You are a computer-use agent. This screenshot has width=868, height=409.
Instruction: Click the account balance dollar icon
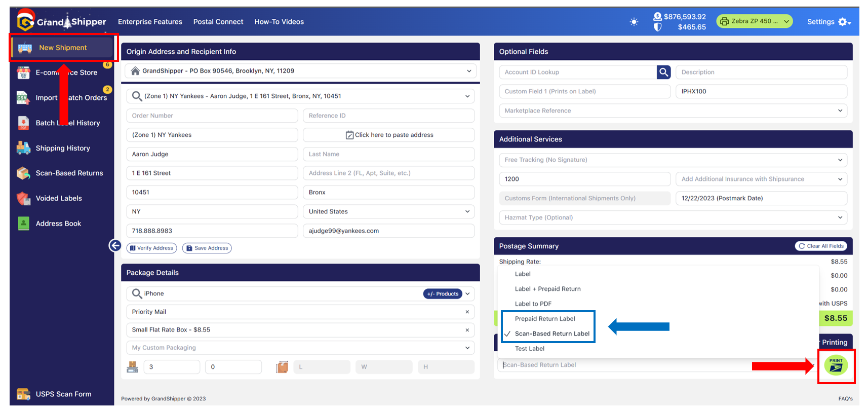[657, 16]
